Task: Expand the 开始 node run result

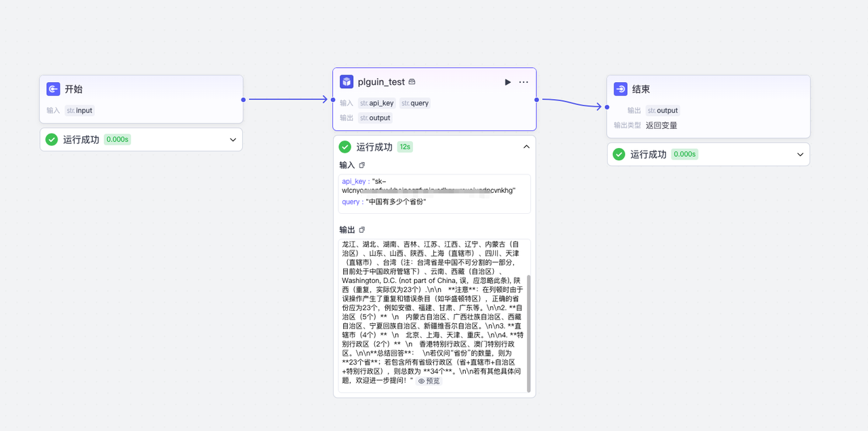Action: [x=233, y=140]
